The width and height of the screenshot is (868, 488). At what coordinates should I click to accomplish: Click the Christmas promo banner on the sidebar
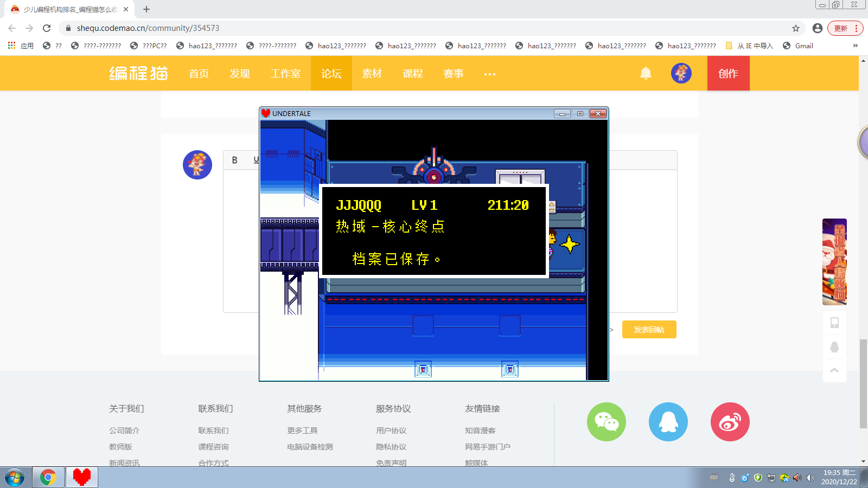(x=834, y=262)
